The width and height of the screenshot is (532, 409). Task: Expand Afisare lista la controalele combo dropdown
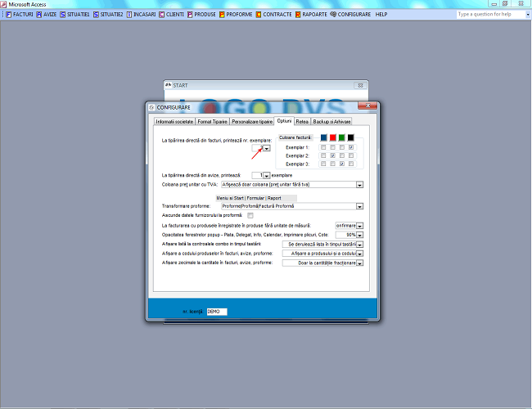(x=359, y=245)
